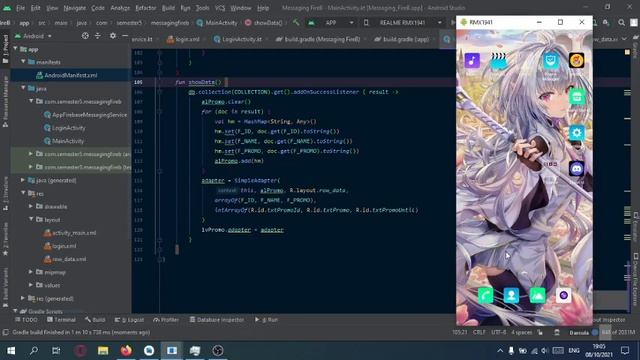Viewport: 640px width, 360px height.
Task: Collapse the app module node
Action: pyautogui.click(x=16, y=49)
